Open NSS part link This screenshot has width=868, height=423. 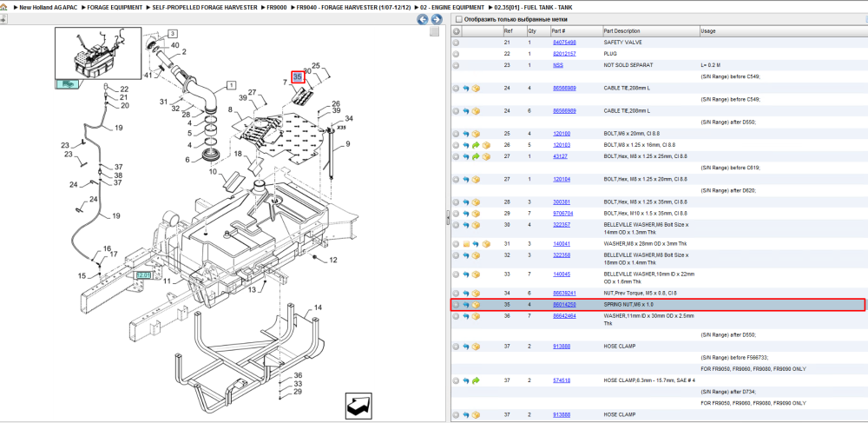558,65
